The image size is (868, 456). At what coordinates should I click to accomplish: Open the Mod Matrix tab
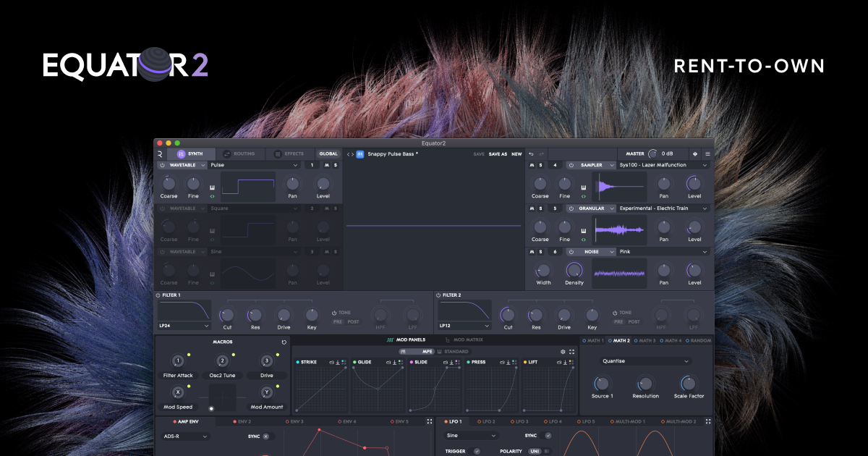[464, 339]
